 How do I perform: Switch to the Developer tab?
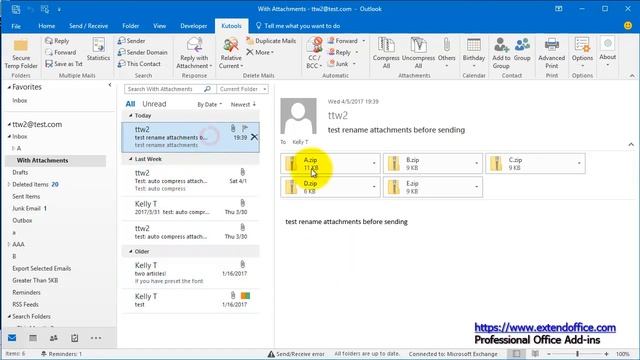(193, 26)
